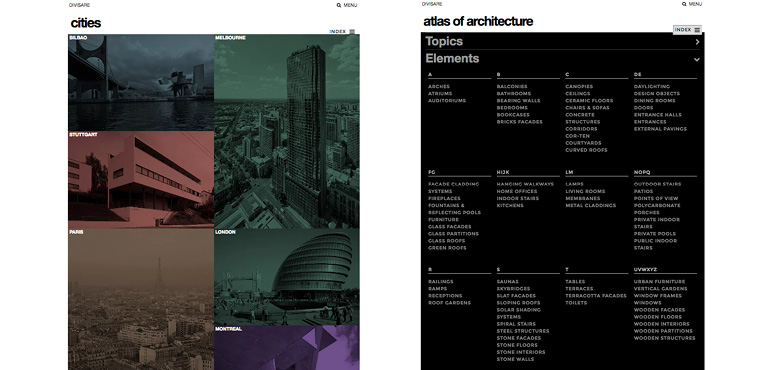760x370 pixels.
Task: Select the Topics heading
Action: (444, 41)
